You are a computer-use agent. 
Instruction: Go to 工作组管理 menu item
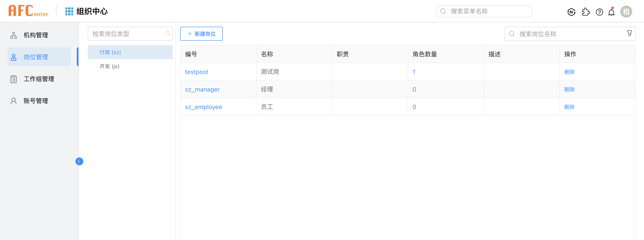[39, 79]
